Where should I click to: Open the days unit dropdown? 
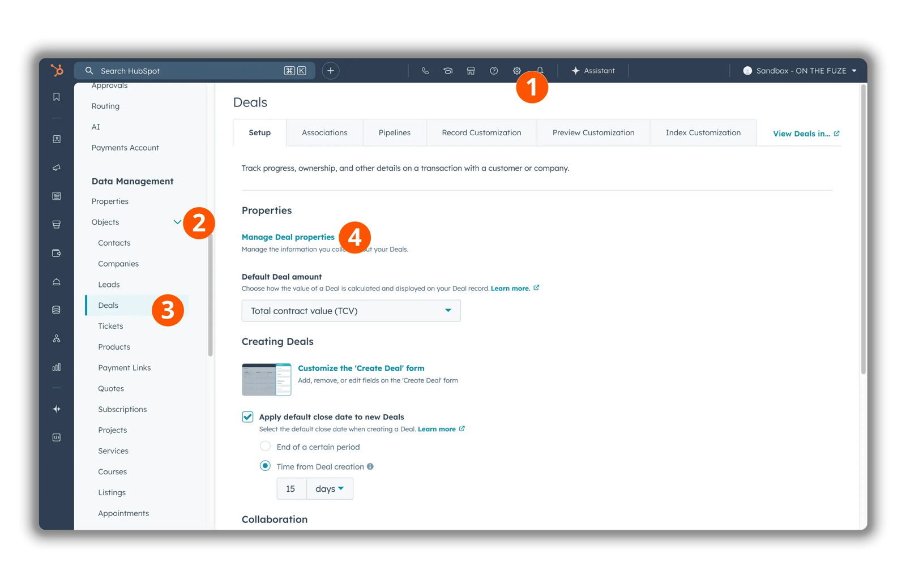coord(330,488)
